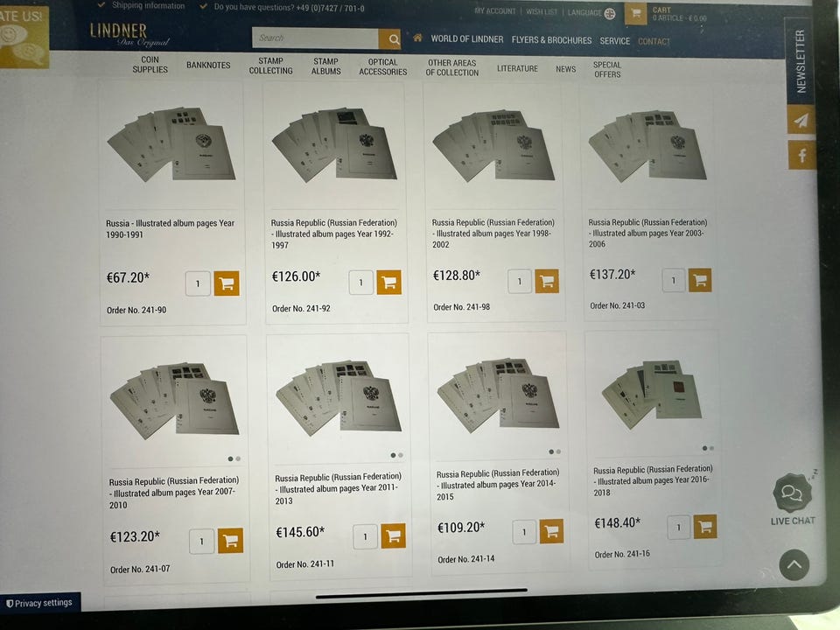The height and width of the screenshot is (630, 840).
Task: Open the Stamp Collecting menu
Action: pyautogui.click(x=270, y=66)
